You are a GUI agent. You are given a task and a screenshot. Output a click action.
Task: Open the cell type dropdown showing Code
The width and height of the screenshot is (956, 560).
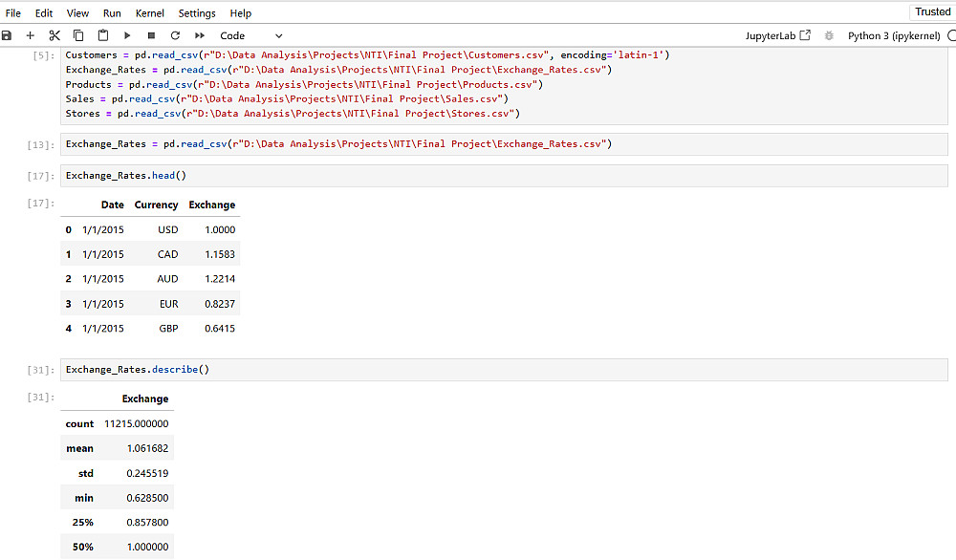tap(250, 35)
